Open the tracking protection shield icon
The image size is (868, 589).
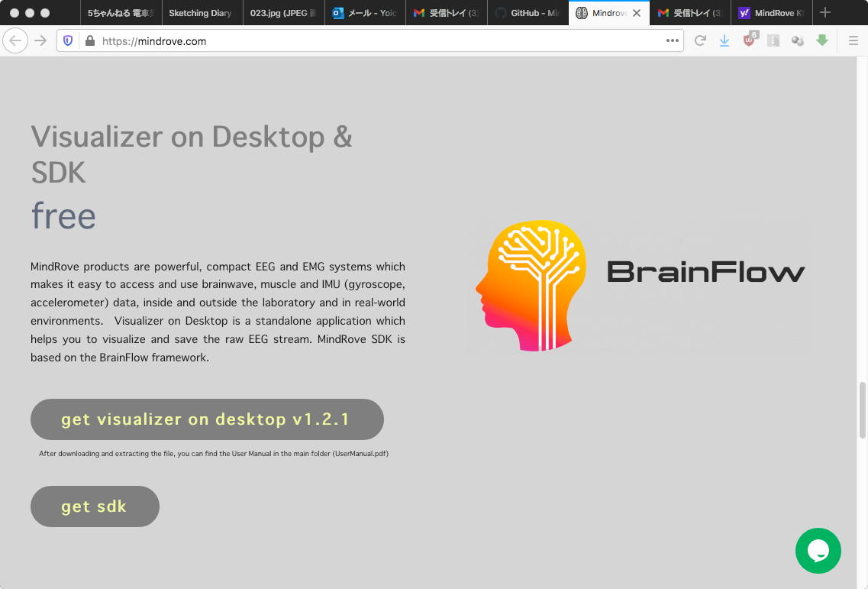pos(67,40)
